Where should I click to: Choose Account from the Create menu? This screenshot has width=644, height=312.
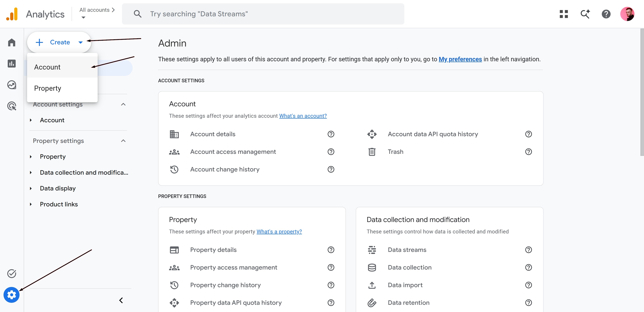click(62, 67)
